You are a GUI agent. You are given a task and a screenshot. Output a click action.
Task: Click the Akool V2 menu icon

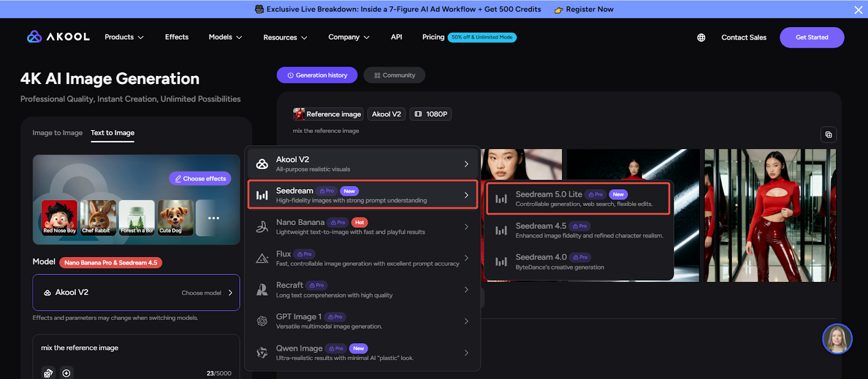(x=262, y=164)
